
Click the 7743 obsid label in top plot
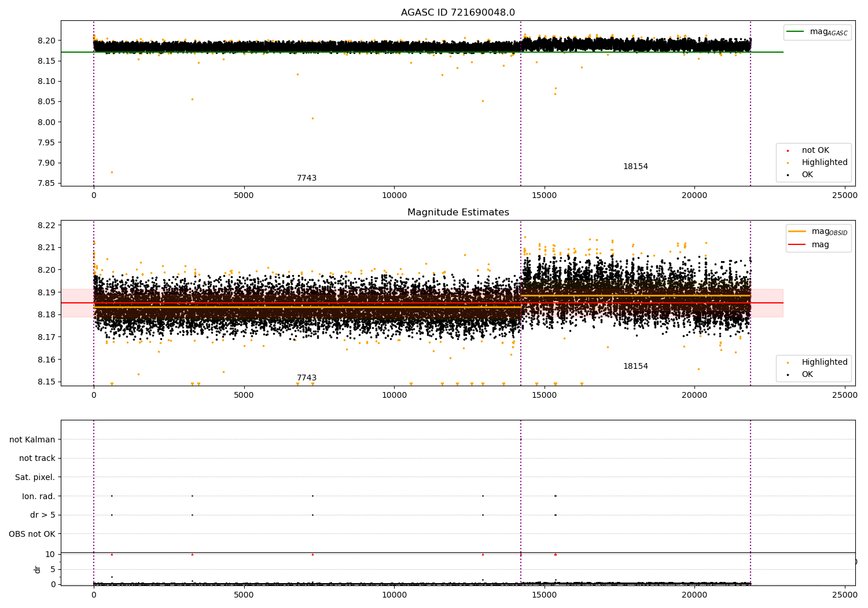[307, 178]
